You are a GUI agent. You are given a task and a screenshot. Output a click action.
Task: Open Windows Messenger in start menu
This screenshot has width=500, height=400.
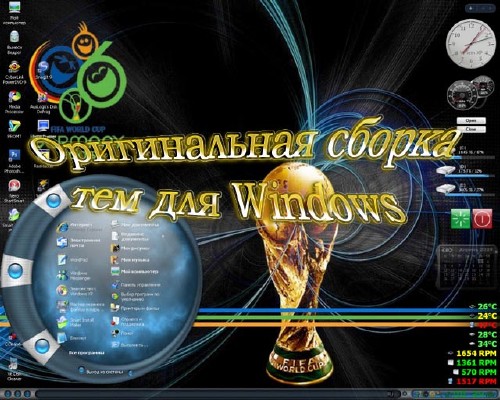[x=73, y=275]
